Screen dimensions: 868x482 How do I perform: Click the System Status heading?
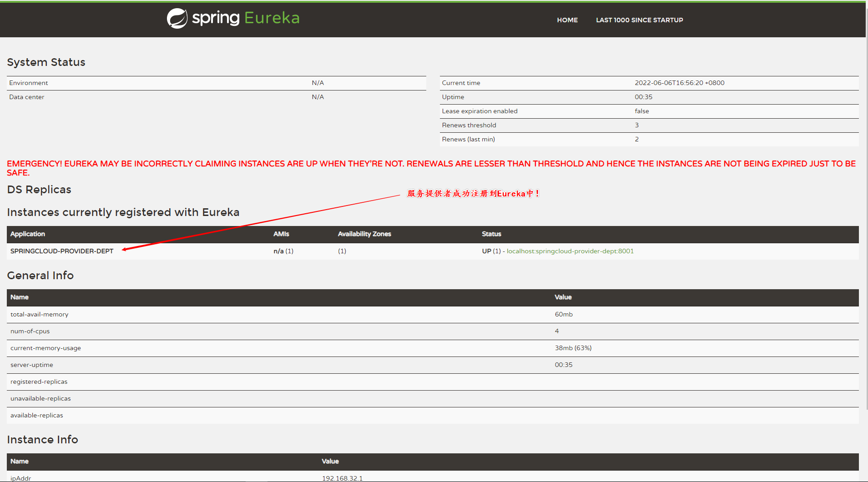point(46,62)
